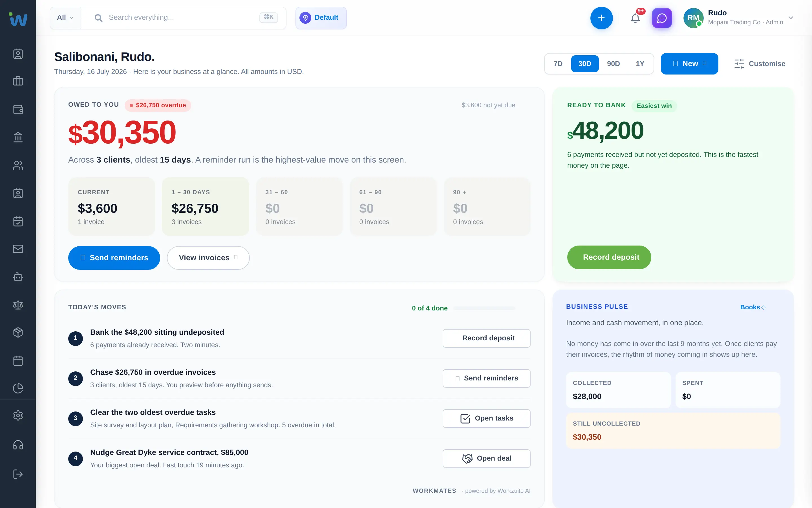Viewport: 812px width, 508px height.
Task: Open the wallet icon in sidebar
Action: [x=18, y=109]
